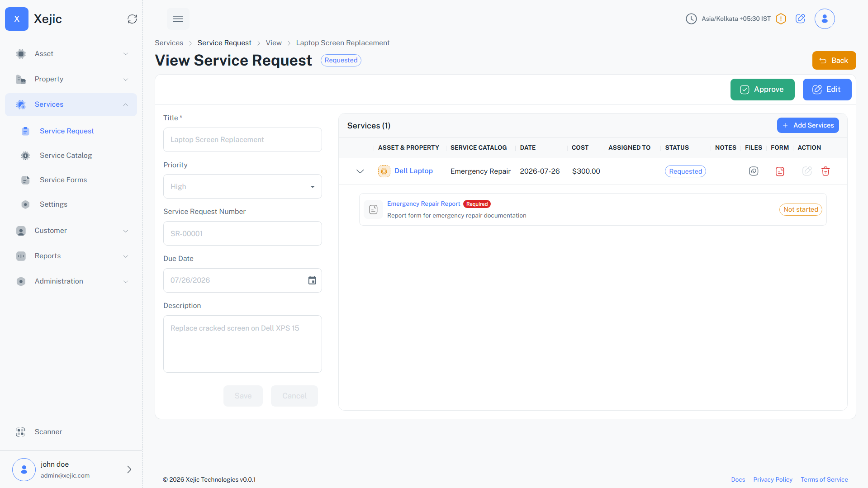Open the Scanner menu item
The width and height of the screenshot is (868, 488).
tap(48, 432)
